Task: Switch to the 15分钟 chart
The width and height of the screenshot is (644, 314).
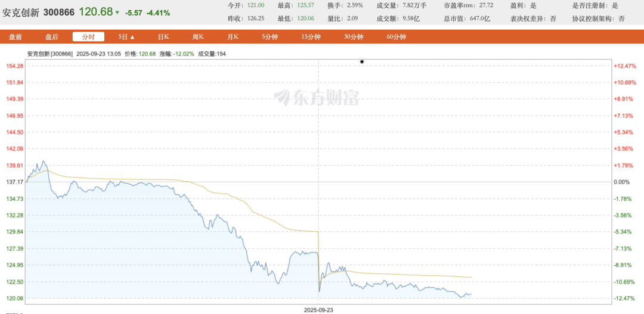Action: tap(311, 37)
